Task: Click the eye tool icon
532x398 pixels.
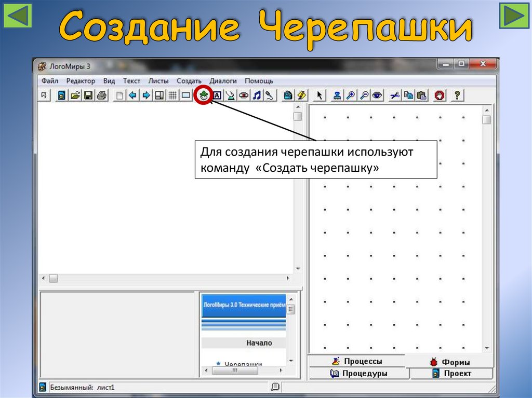Action: [377, 95]
